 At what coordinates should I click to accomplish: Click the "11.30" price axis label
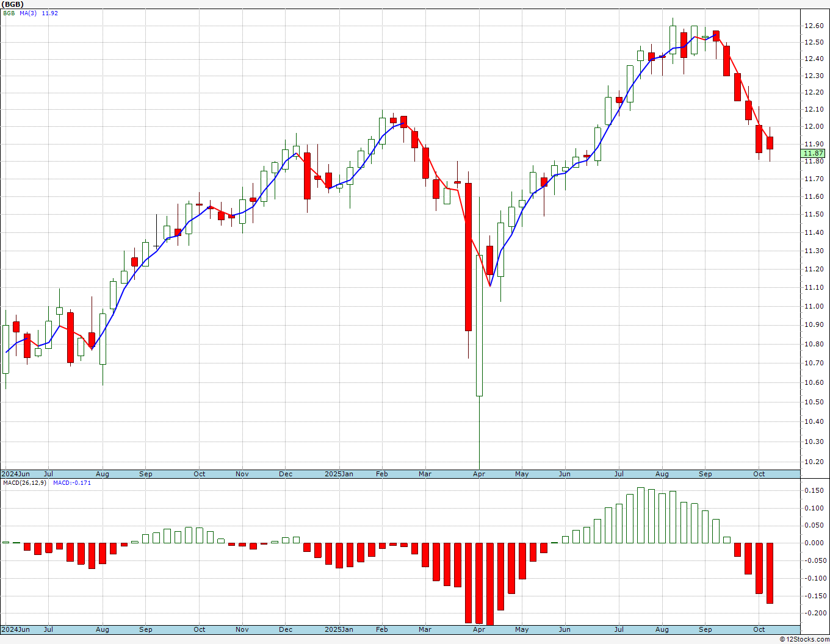tap(814, 251)
